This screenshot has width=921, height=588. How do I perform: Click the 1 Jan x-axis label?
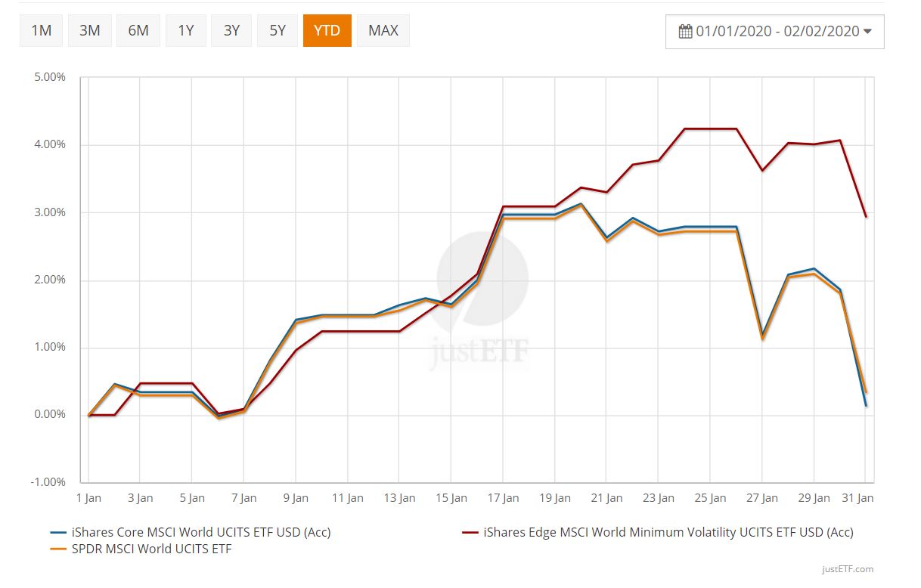click(x=88, y=498)
